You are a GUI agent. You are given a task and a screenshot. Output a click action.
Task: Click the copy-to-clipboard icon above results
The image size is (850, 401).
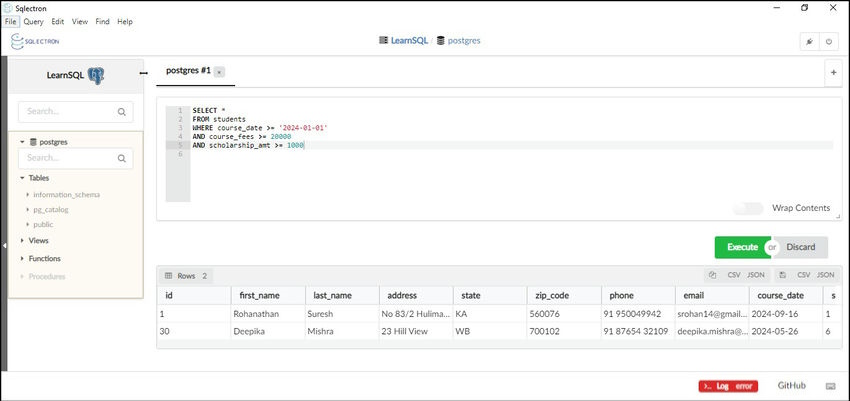click(x=712, y=275)
